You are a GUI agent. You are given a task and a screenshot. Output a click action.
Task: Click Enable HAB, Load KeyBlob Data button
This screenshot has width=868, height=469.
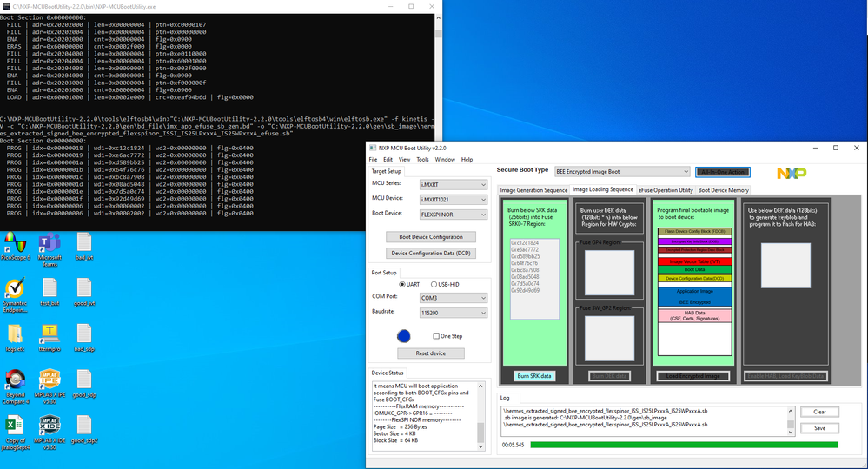[x=786, y=376]
